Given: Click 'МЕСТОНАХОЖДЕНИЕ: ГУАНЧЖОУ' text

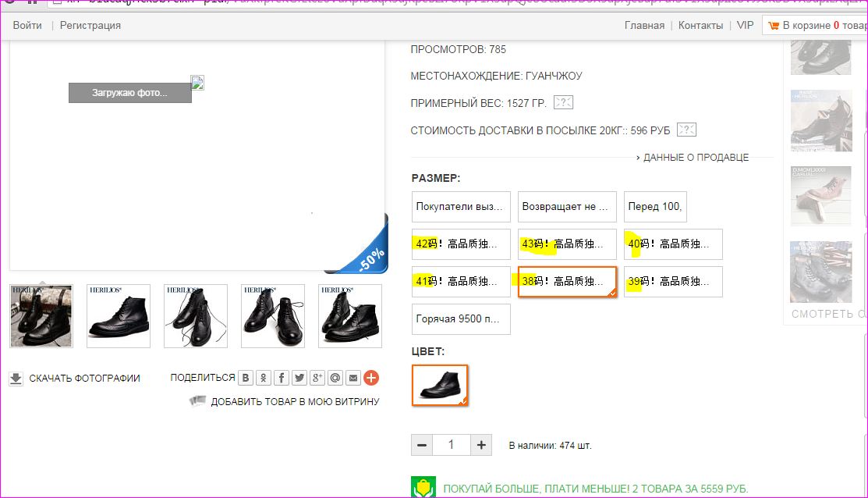Looking at the screenshot, I should click(496, 76).
